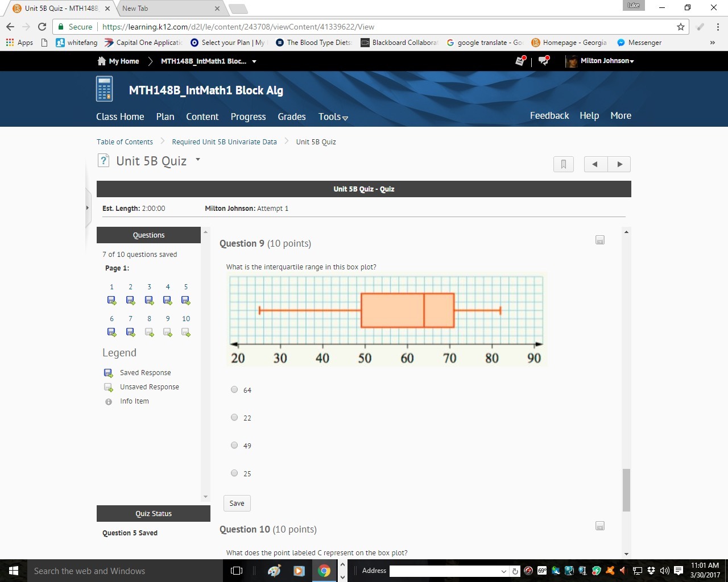
Task: Open the Progress menu item
Action: [248, 117]
